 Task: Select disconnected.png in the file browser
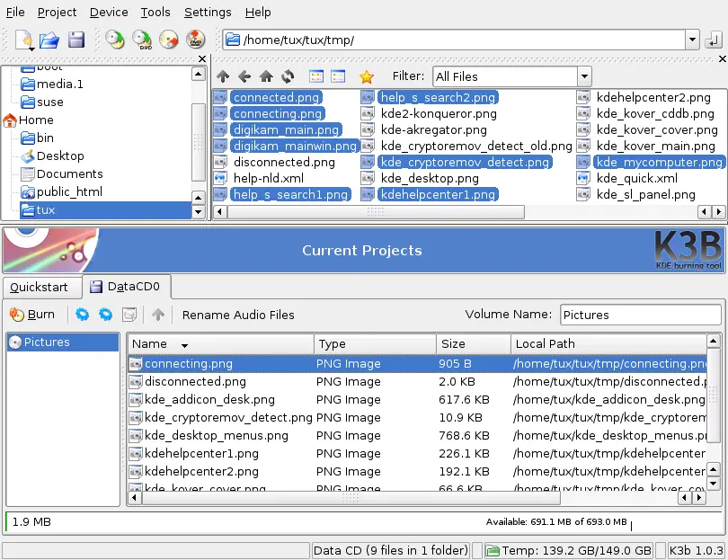coord(284,163)
